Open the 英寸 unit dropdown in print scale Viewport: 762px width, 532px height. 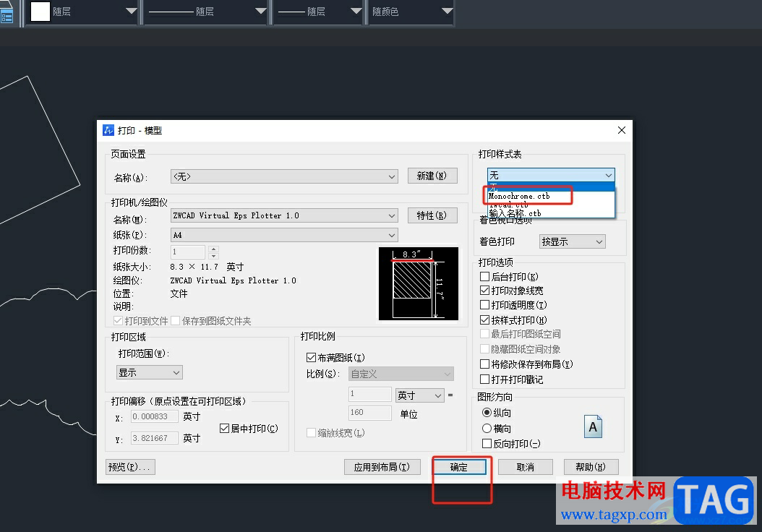[419, 395]
